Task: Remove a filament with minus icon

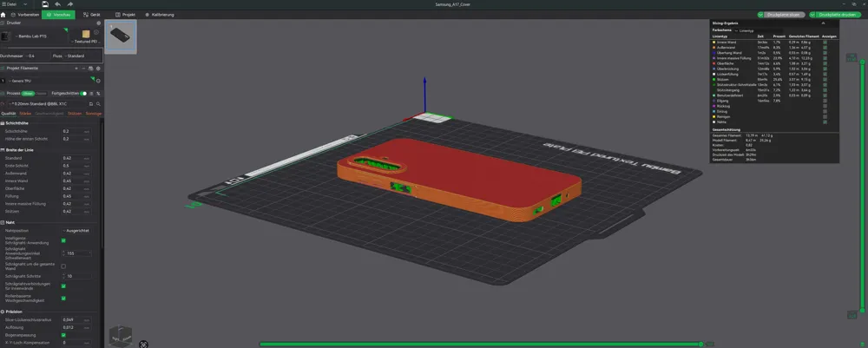Action: point(82,68)
